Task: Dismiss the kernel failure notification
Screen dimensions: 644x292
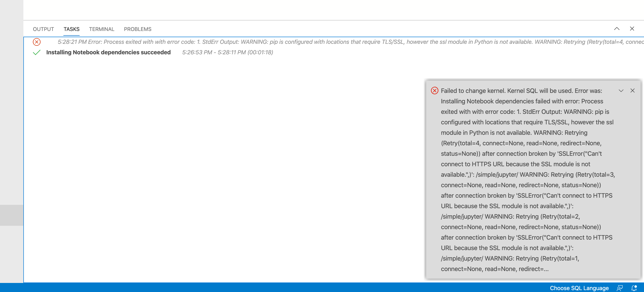Action: point(633,91)
